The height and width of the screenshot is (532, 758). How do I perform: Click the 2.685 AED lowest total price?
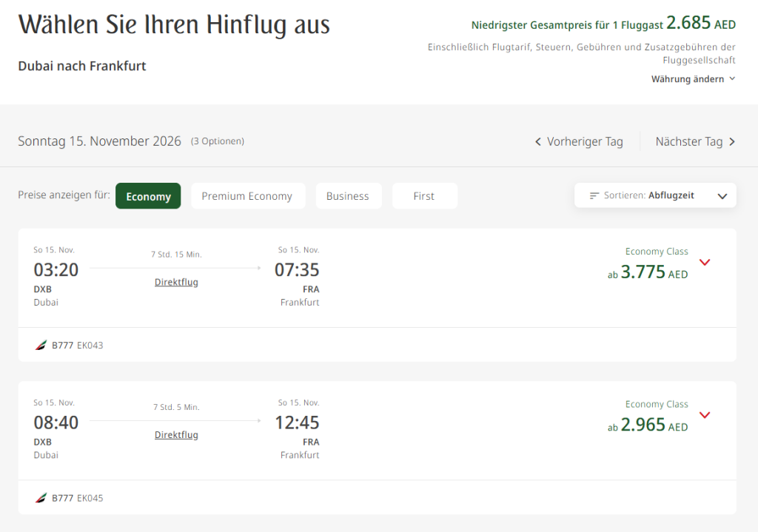click(x=701, y=23)
